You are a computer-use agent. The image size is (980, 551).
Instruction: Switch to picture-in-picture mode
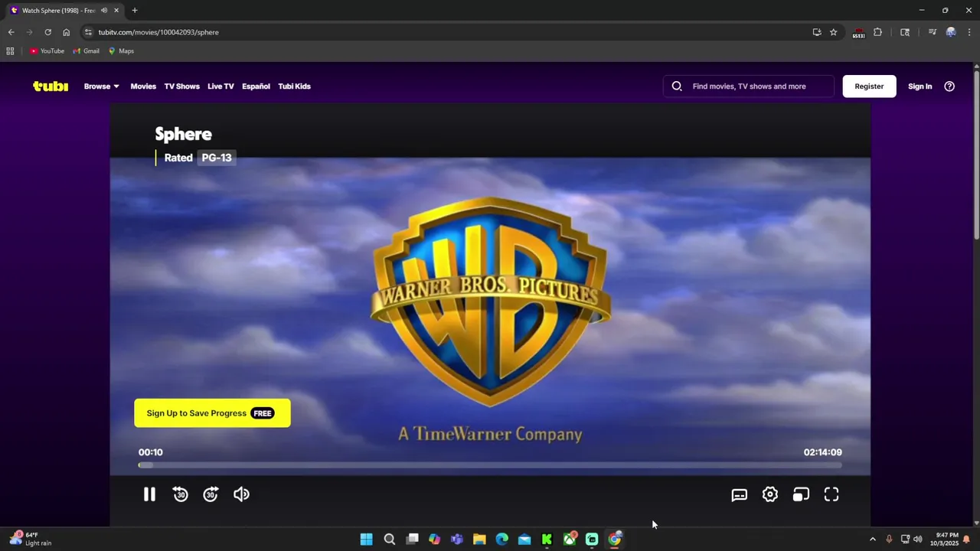pyautogui.click(x=801, y=494)
